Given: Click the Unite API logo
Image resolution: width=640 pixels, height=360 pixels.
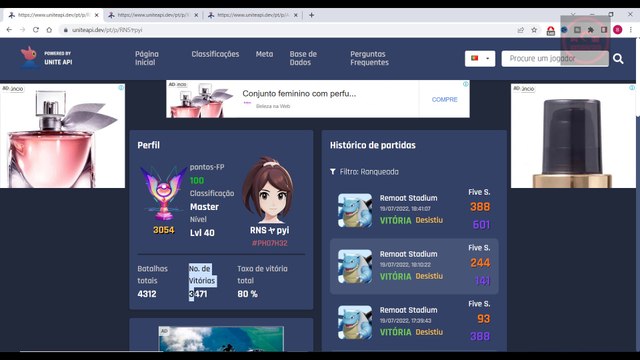Looking at the screenshot, I should click(47, 58).
